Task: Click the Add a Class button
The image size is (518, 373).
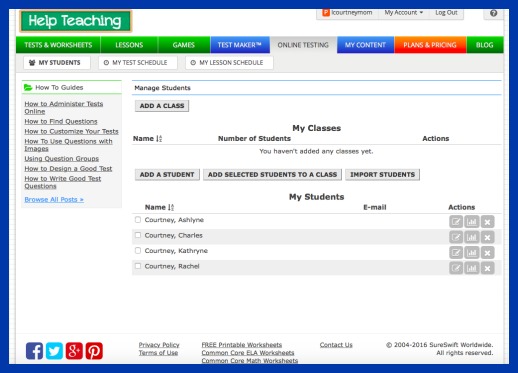Action: [162, 106]
